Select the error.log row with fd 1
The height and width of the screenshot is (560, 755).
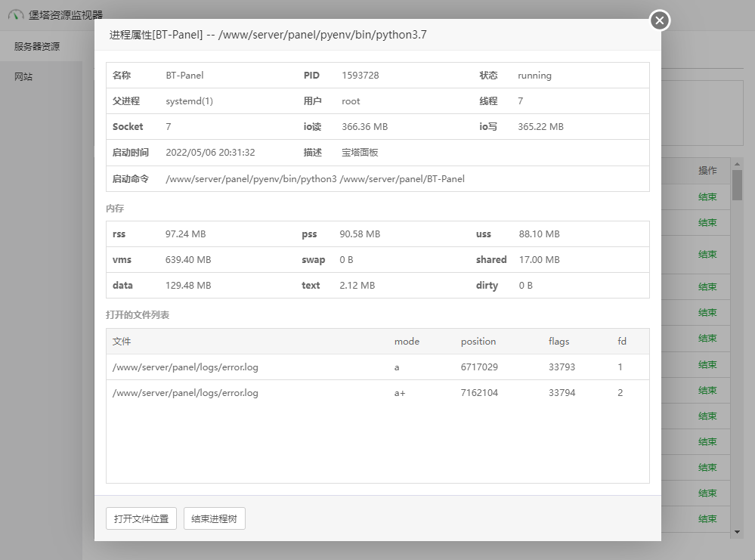(377, 367)
